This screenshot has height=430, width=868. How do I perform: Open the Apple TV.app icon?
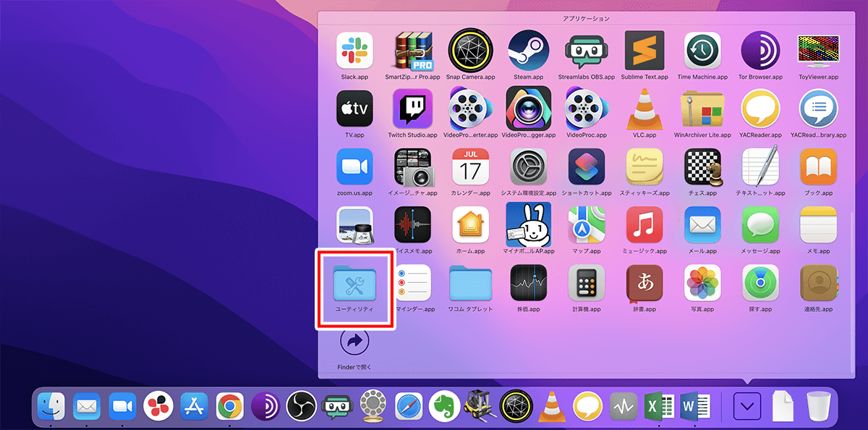tap(354, 109)
